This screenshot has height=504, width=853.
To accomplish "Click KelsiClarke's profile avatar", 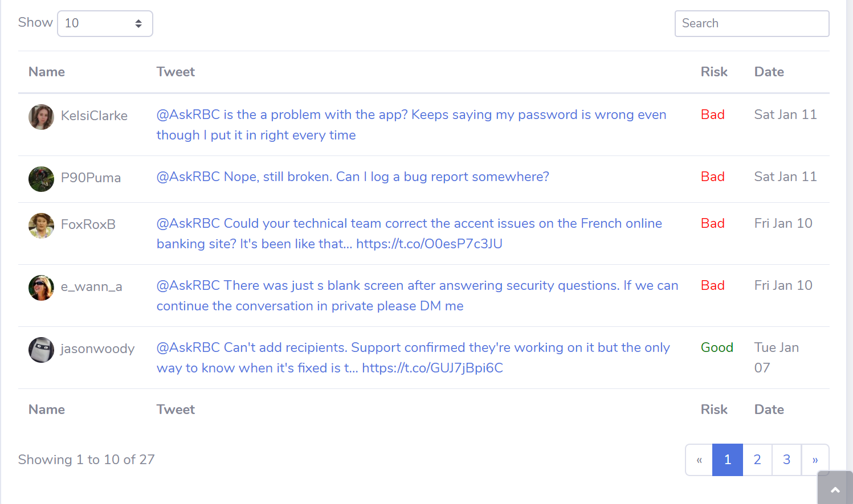I will [41, 117].
